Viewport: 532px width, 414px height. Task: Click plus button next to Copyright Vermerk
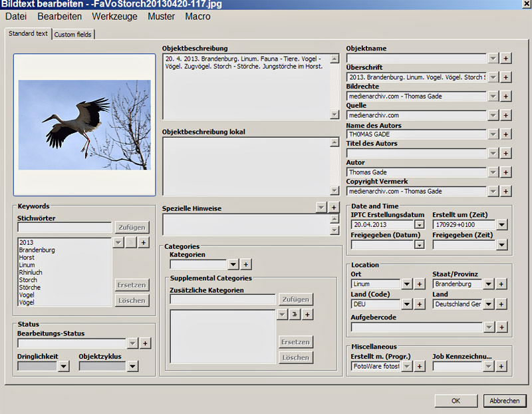(x=506, y=192)
